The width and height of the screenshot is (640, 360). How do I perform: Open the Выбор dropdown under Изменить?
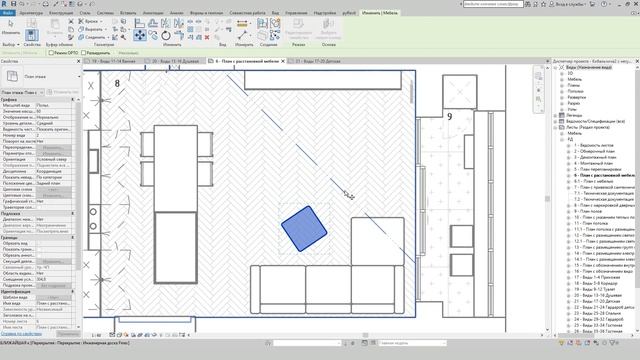(x=11, y=44)
